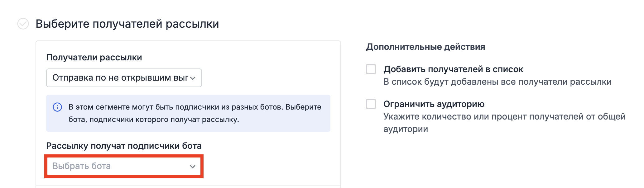Click the blue info icon in the notice
The image size is (644, 188).
(x=57, y=107)
